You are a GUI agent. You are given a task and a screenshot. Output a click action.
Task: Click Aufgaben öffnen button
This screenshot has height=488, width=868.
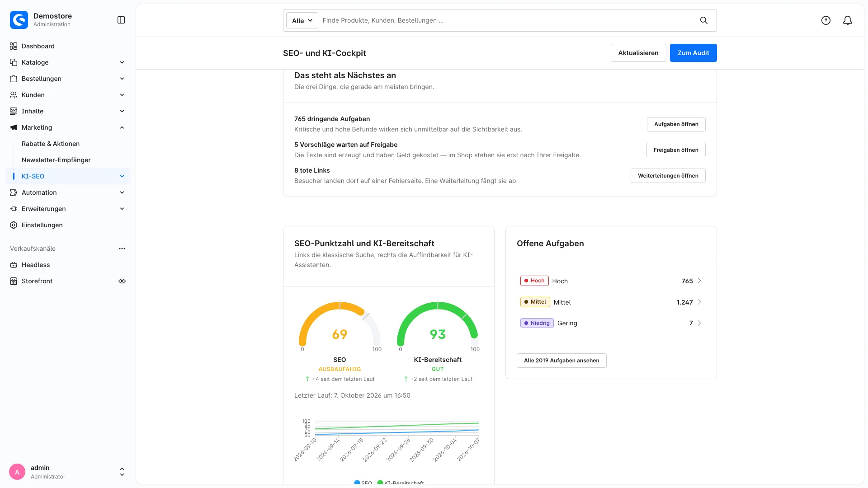(676, 124)
